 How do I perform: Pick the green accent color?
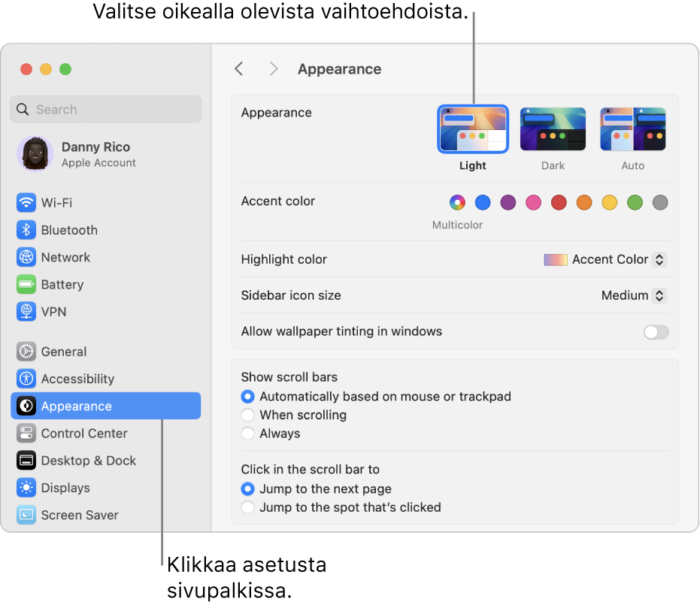pyautogui.click(x=635, y=202)
